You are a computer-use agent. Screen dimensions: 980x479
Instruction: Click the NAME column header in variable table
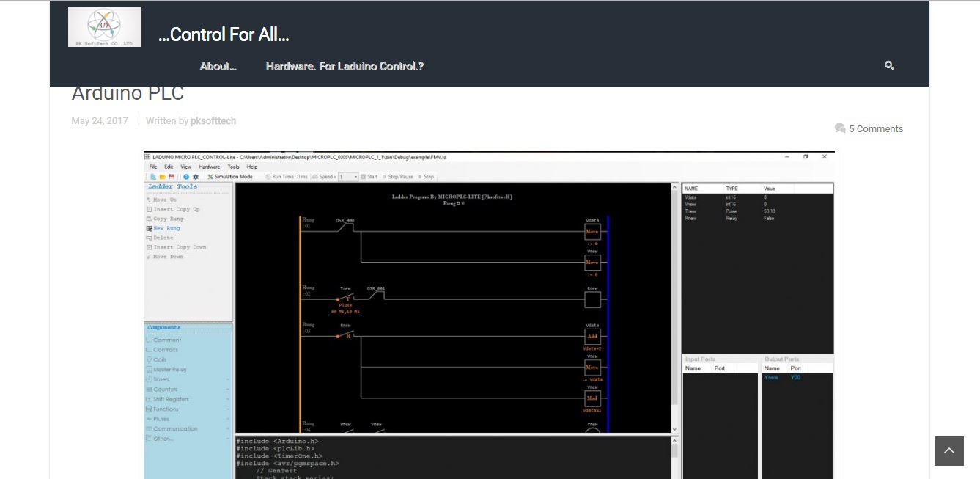pyautogui.click(x=691, y=189)
